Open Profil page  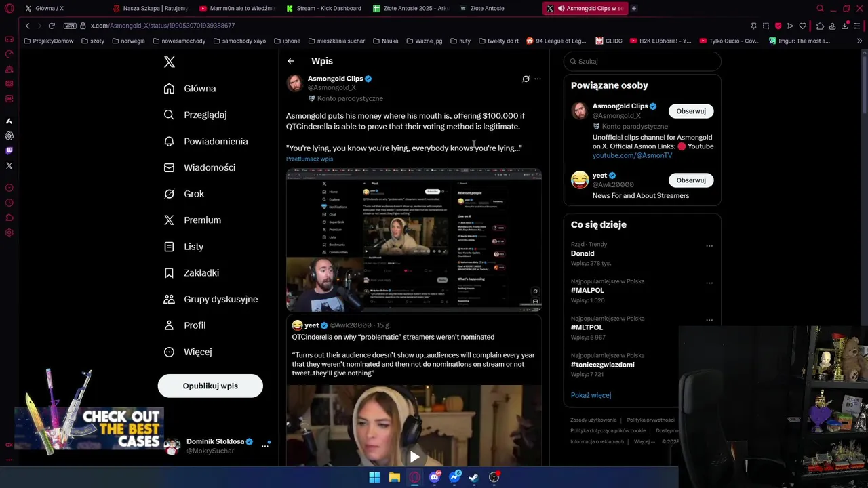tap(184, 325)
